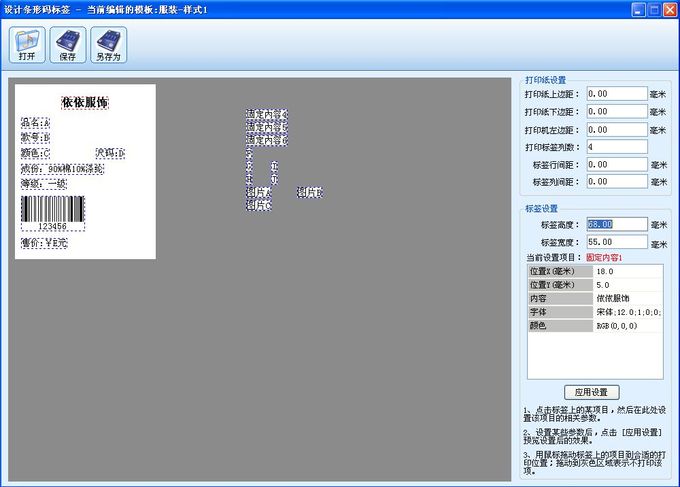Image resolution: width=680 pixels, height=487 pixels.
Task: Click the 另存为 (Save As) toolbar icon
Action: coord(108,45)
